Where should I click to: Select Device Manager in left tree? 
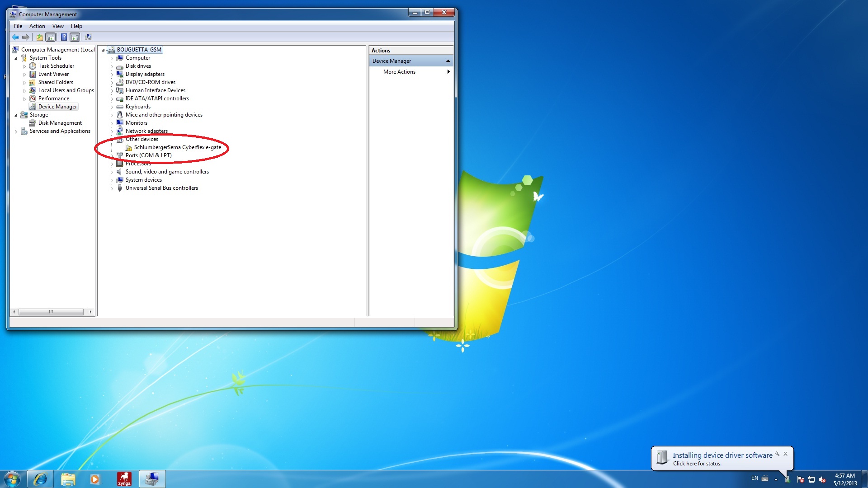pos(57,107)
